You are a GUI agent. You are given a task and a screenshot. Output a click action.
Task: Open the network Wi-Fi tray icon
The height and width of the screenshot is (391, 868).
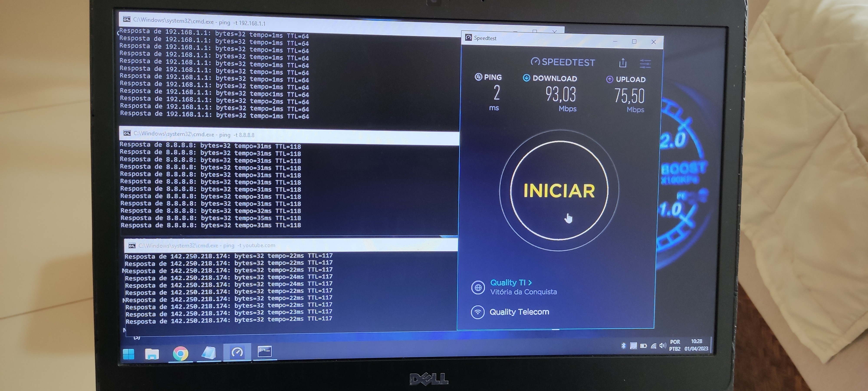[x=653, y=345]
